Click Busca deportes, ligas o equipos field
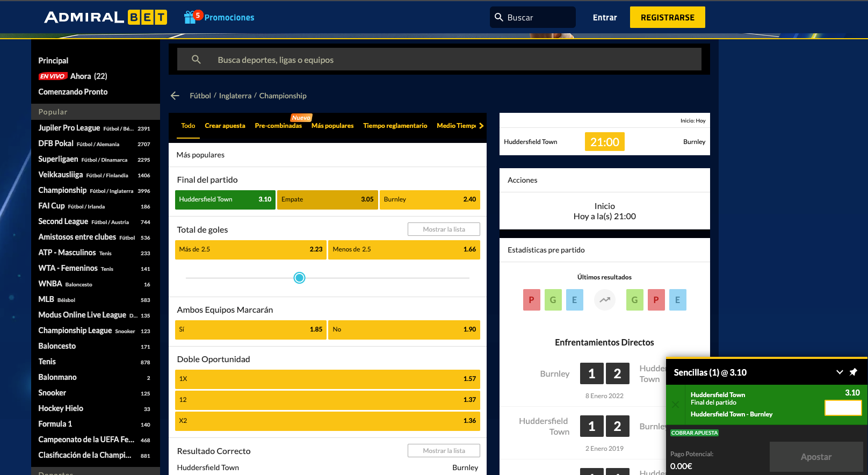This screenshot has height=475, width=868. click(x=439, y=60)
